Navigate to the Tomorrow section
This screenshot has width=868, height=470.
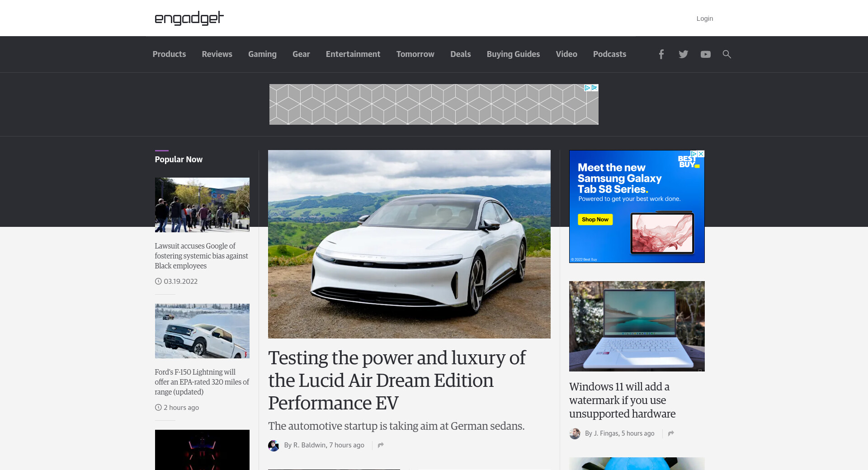415,54
